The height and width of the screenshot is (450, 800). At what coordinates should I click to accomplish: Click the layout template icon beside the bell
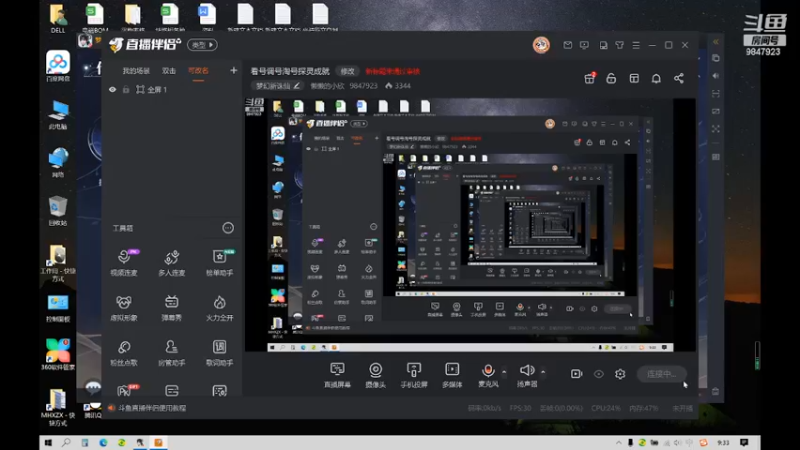[x=634, y=78]
